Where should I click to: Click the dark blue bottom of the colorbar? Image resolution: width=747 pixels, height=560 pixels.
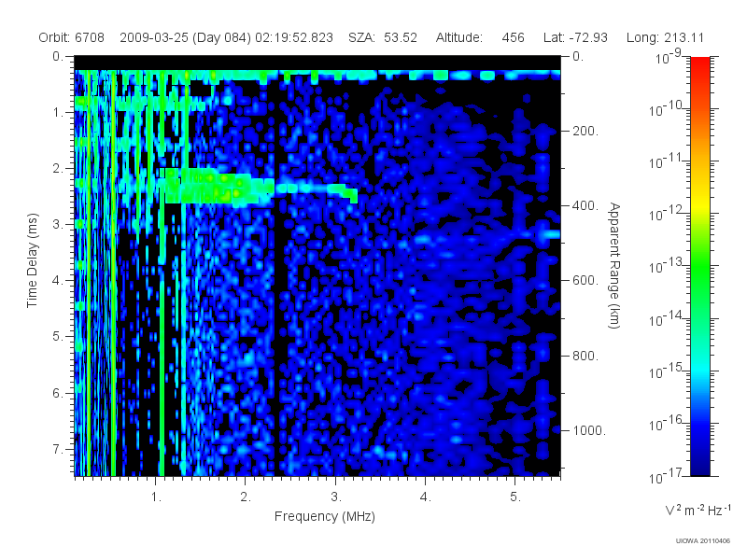tap(700, 464)
